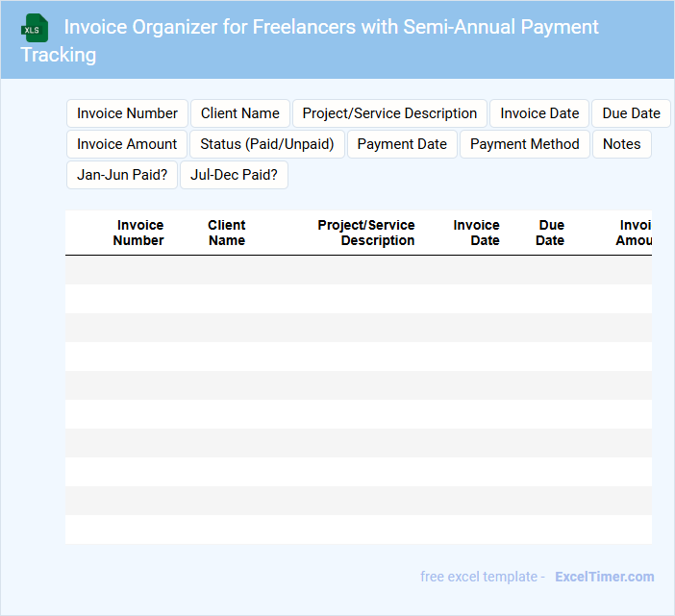Click the green XLS file icon
This screenshot has width=675, height=616.
34,28
